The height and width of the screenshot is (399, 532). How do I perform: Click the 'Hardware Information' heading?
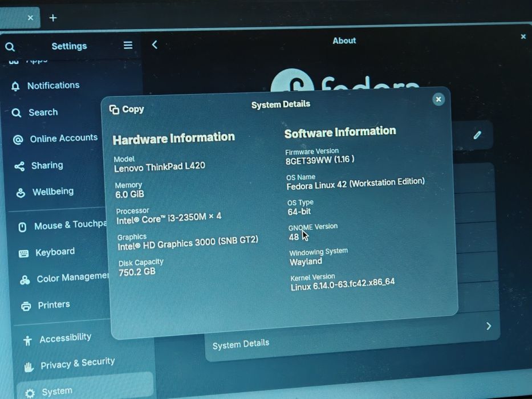(174, 139)
